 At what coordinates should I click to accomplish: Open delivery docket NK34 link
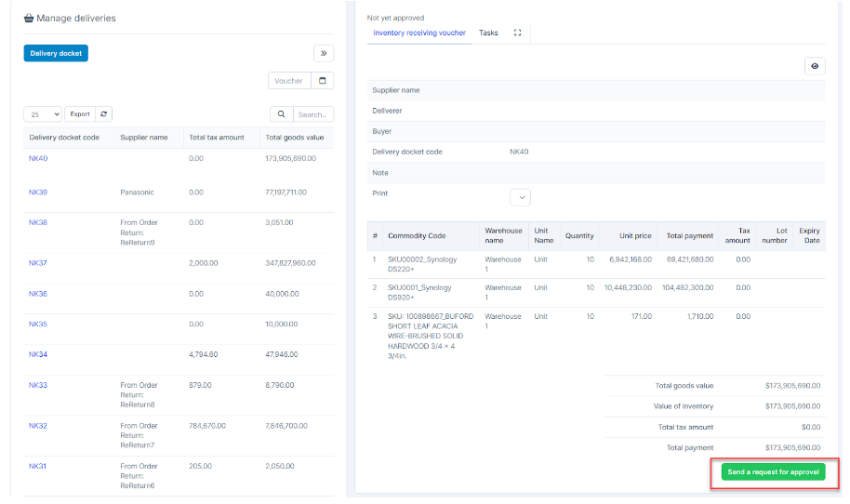pyautogui.click(x=38, y=354)
